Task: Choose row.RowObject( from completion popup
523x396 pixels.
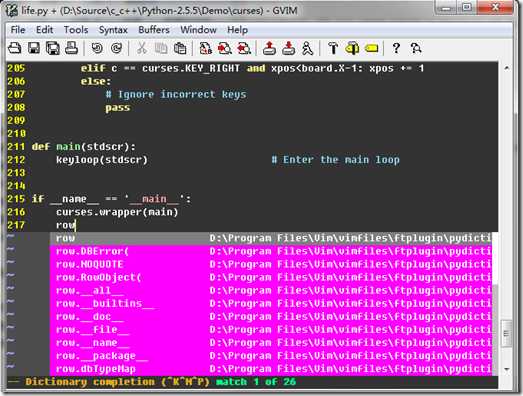Action: point(271,278)
